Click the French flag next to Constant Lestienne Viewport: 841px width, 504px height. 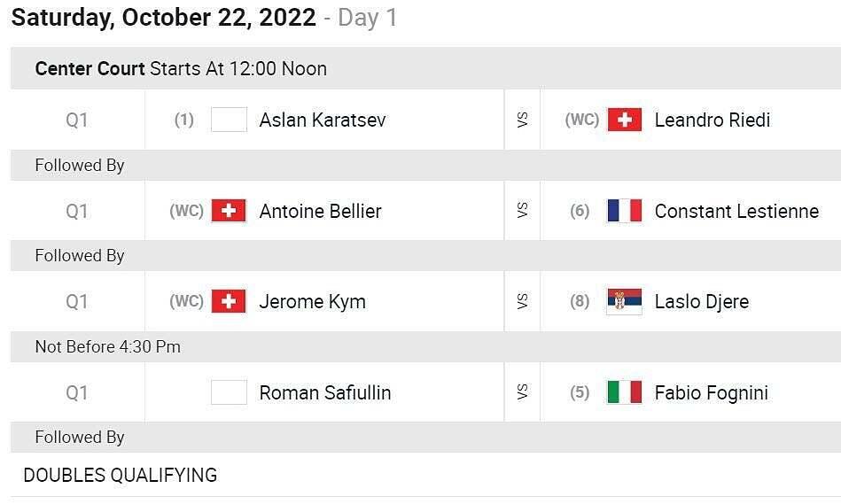(x=624, y=211)
